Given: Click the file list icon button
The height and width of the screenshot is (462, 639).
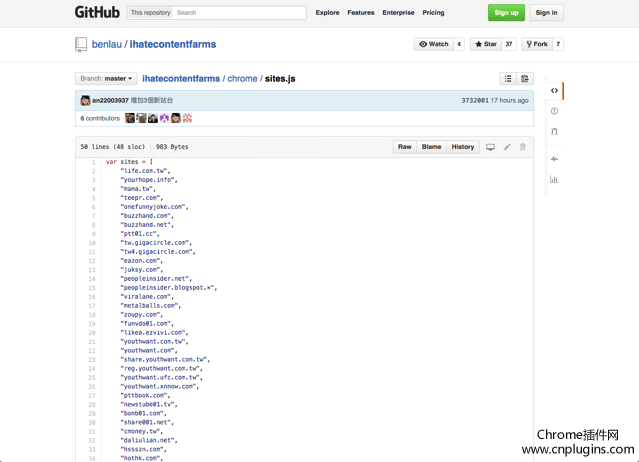Looking at the screenshot, I should [x=508, y=78].
